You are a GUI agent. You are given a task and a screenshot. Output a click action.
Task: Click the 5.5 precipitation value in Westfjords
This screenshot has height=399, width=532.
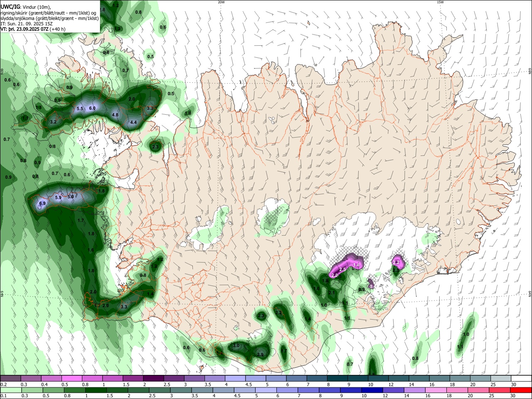point(80,109)
